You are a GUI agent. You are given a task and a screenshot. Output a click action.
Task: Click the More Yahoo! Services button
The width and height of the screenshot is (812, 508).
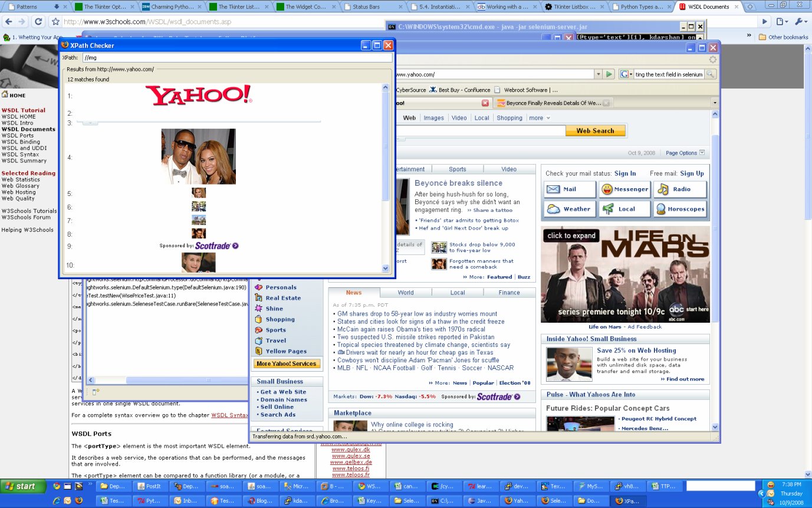click(x=287, y=363)
